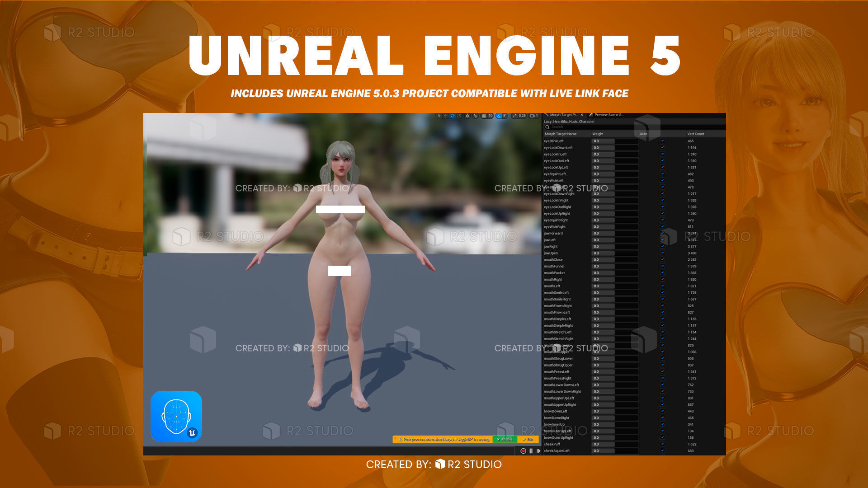The width and height of the screenshot is (868, 488).
Task: Toggle surface snapping icon
Action: coord(475,116)
